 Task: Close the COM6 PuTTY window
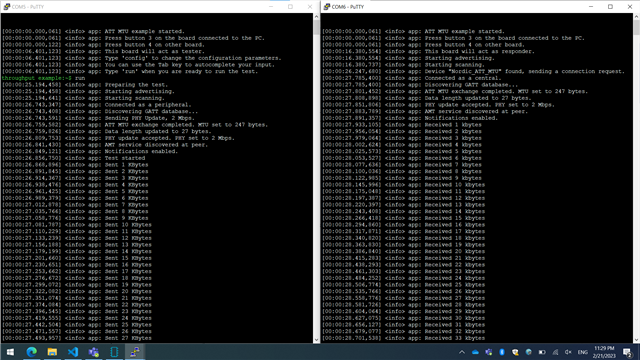(630, 7)
